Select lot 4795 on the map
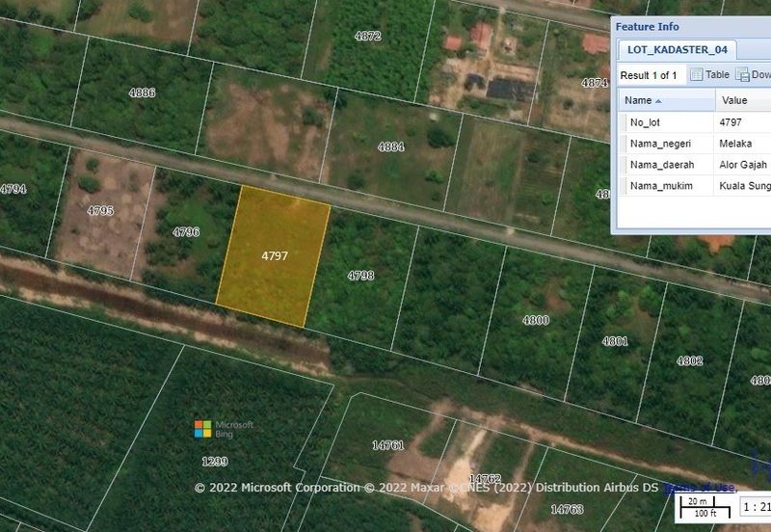The image size is (771, 532). click(100, 210)
